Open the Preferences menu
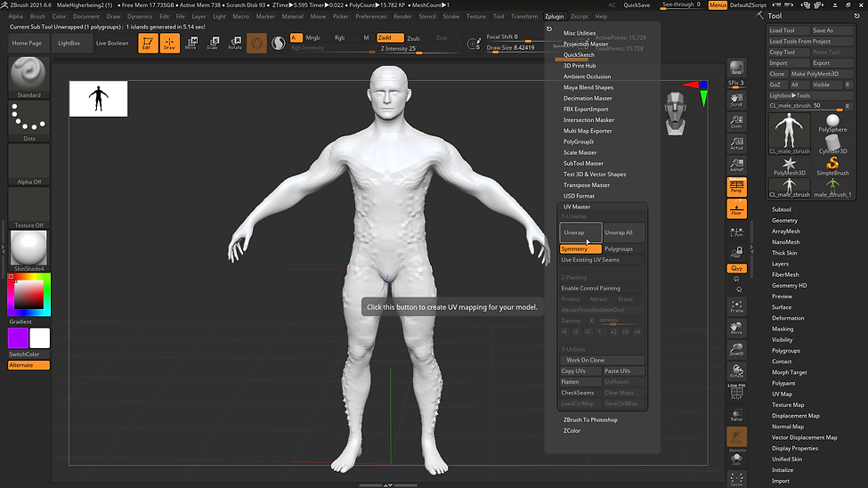 (371, 16)
